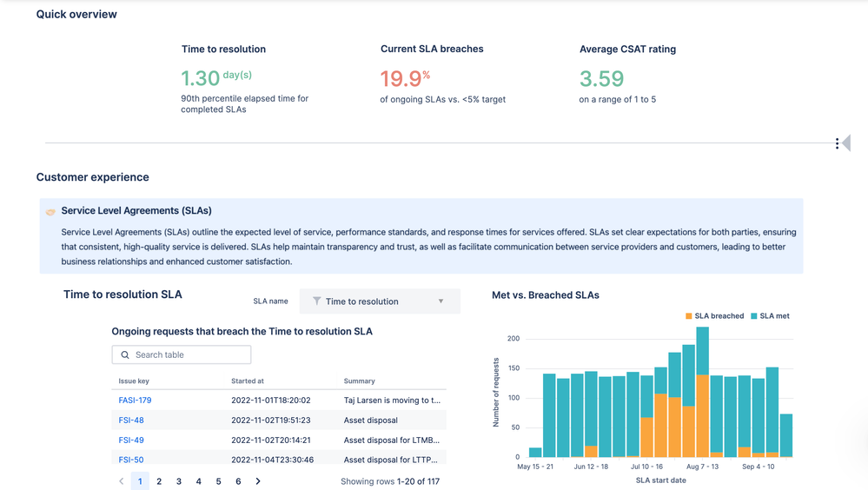868x490 pixels.
Task: Toggle SLA breached legend swatch
Action: (x=689, y=316)
